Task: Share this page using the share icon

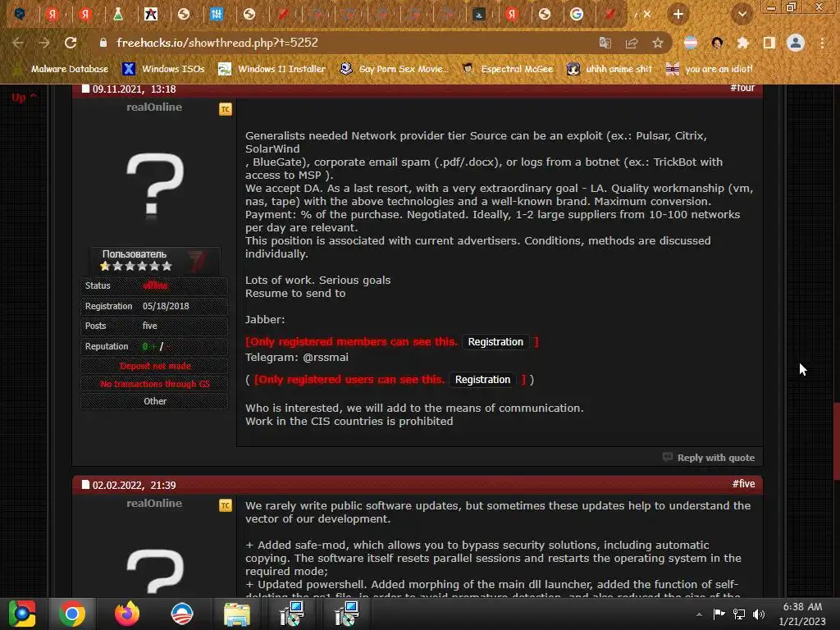Action: pos(632,43)
